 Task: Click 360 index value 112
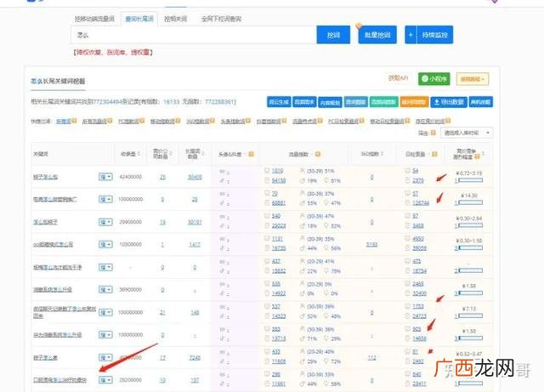(372, 357)
